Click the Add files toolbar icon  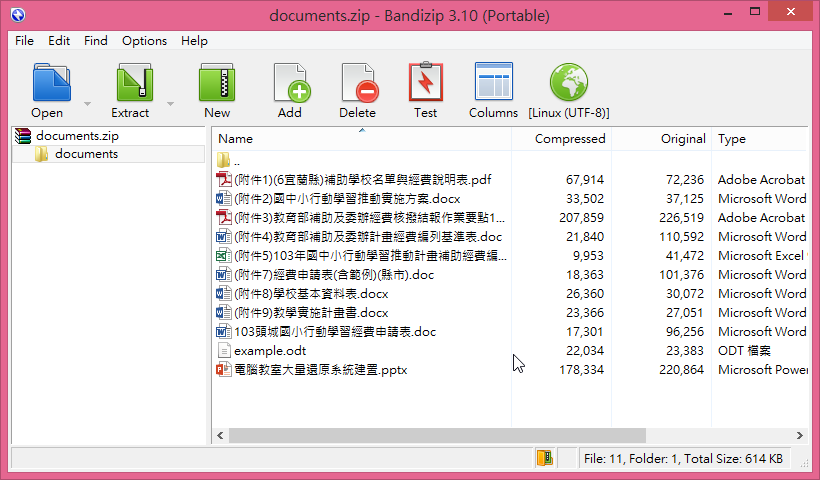point(291,83)
